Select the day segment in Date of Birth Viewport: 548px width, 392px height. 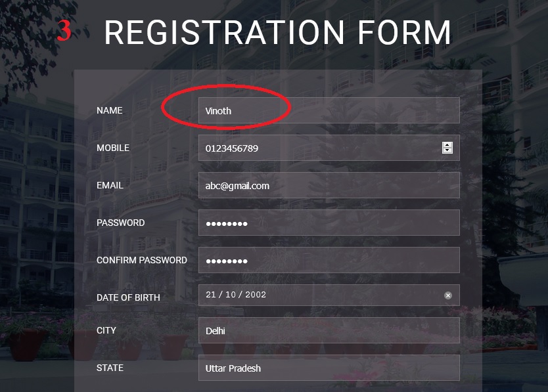pos(210,295)
